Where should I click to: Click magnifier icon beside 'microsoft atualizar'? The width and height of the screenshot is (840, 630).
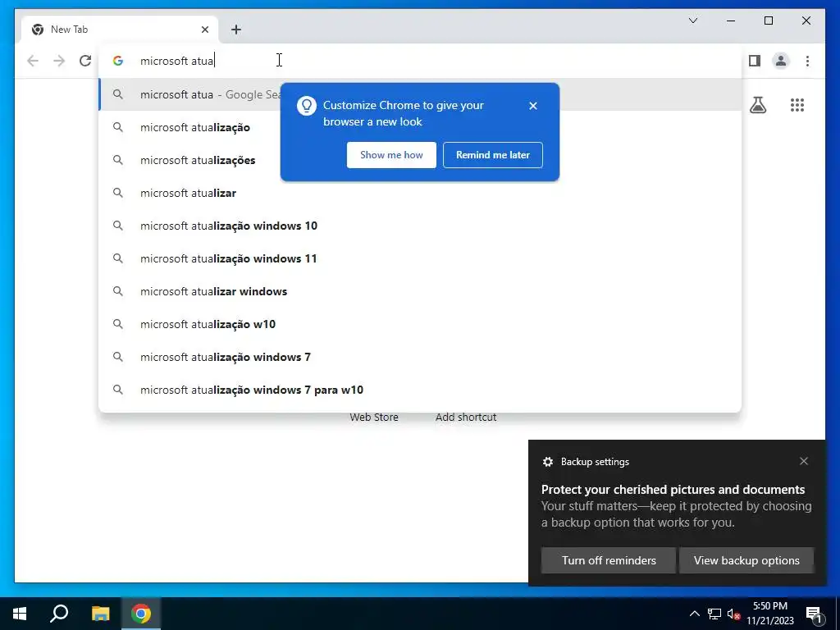[x=118, y=193]
